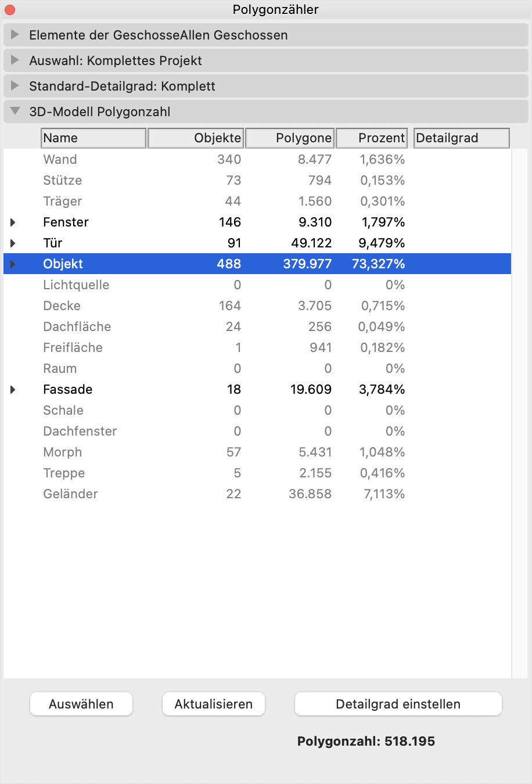Viewport: 532px width, 784px height.
Task: Expand the 'Auswahl: Komplettes Projekt' section
Action: 16,60
